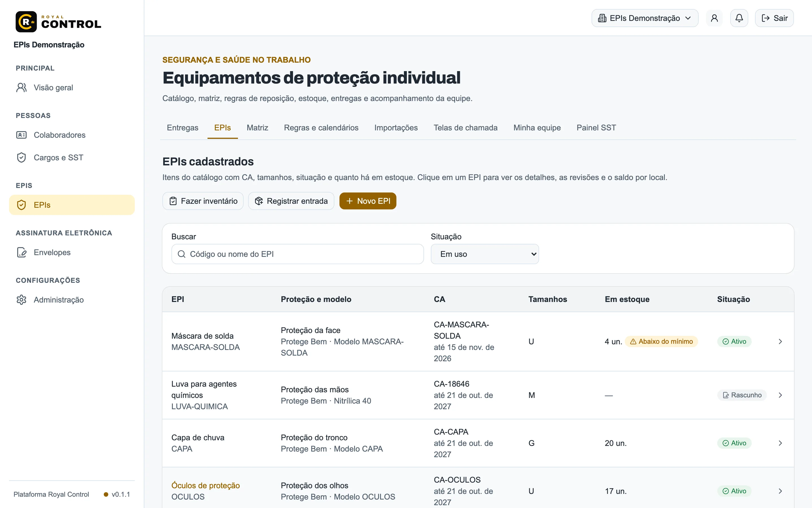Screen dimensions: 812x508
Task: Expand Óculos de proteção row chevron
Action: (x=780, y=491)
